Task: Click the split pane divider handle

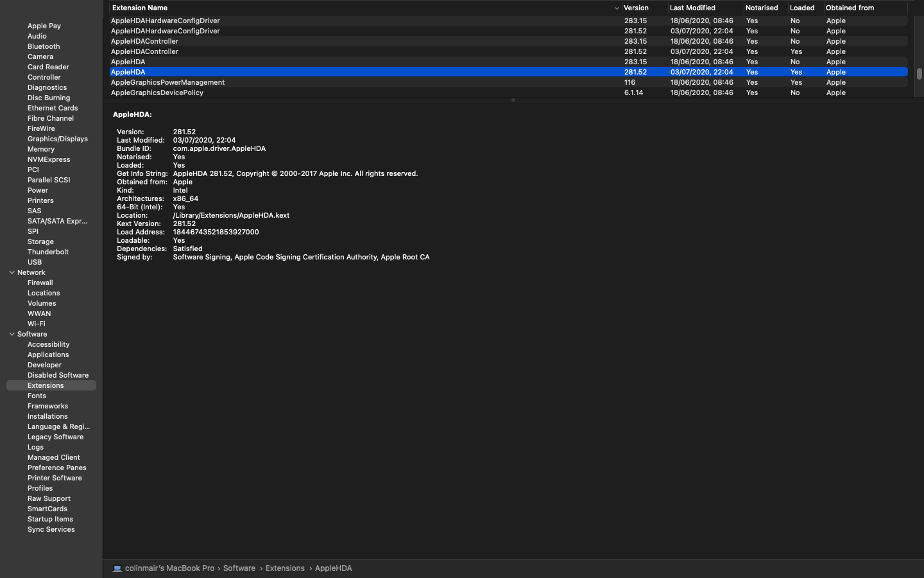Action: point(513,100)
